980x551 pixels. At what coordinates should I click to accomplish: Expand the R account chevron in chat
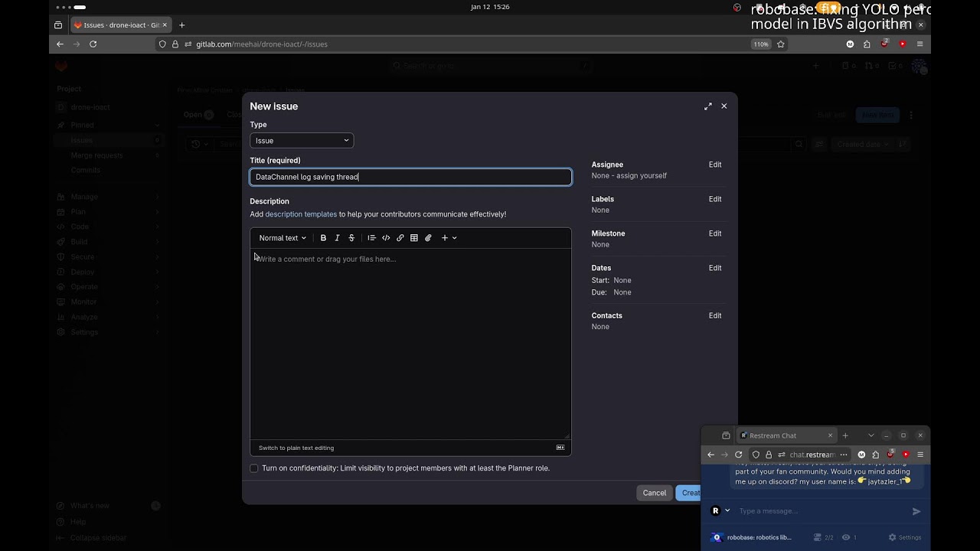(x=727, y=510)
